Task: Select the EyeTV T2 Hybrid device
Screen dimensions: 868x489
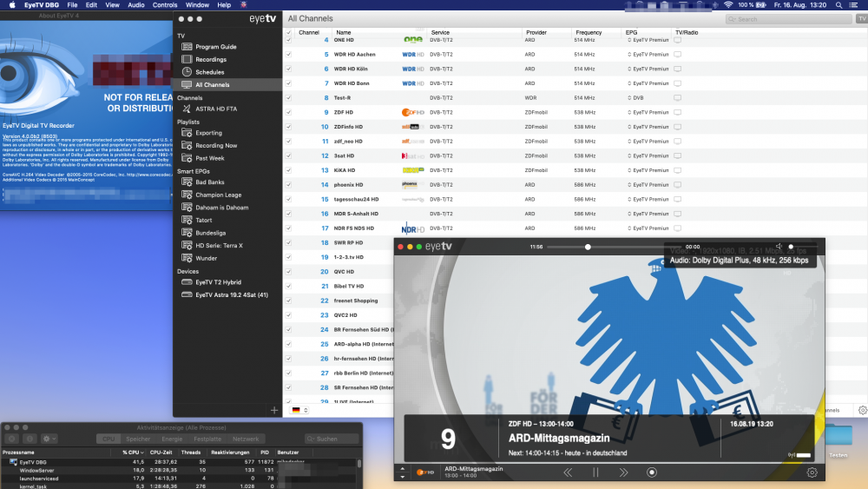Action: tap(218, 282)
